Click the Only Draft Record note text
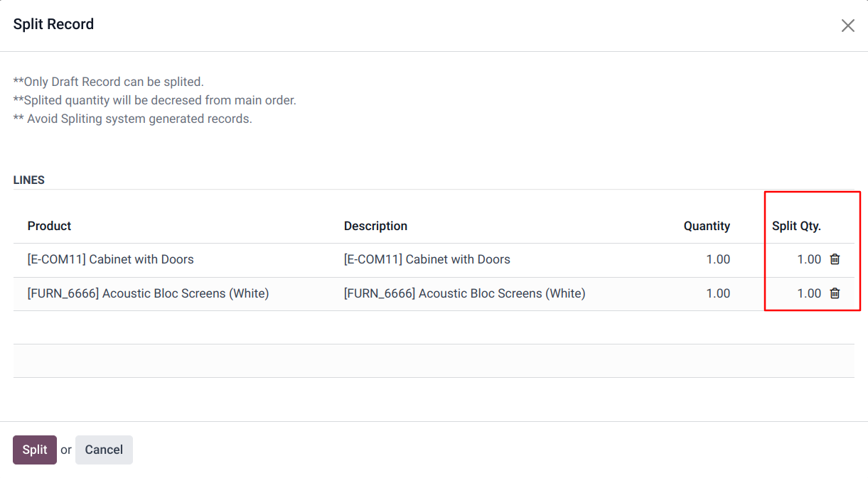The image size is (868, 478). pos(108,82)
